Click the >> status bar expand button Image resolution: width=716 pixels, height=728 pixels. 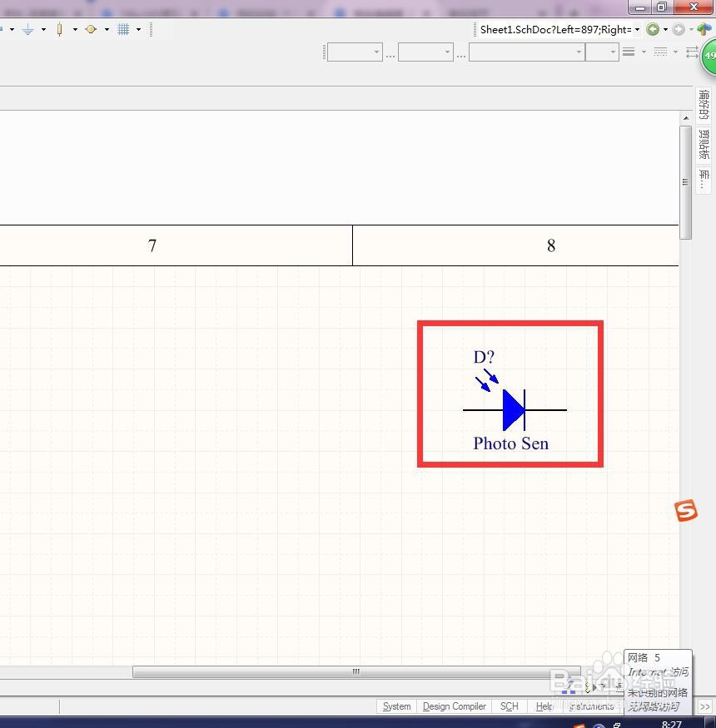(705, 706)
